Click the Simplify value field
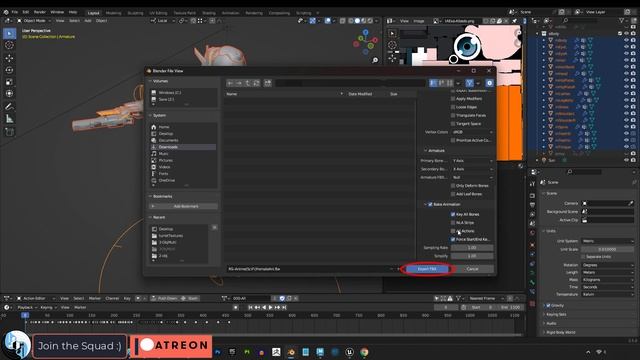This screenshot has height=360, width=640. coord(472,256)
